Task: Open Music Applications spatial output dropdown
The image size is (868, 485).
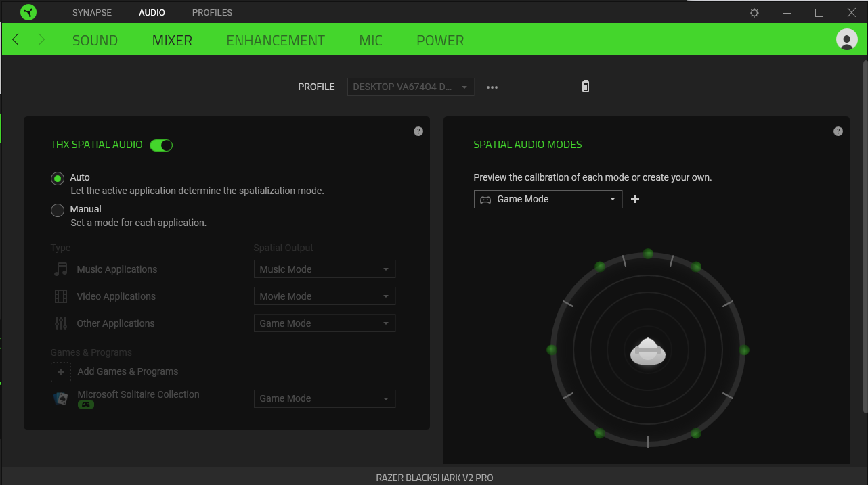Action: (x=325, y=269)
